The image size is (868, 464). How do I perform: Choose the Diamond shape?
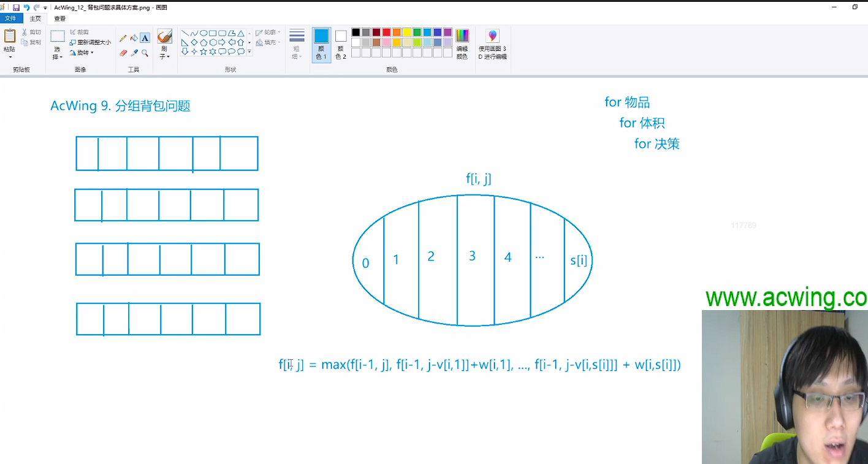tap(194, 42)
